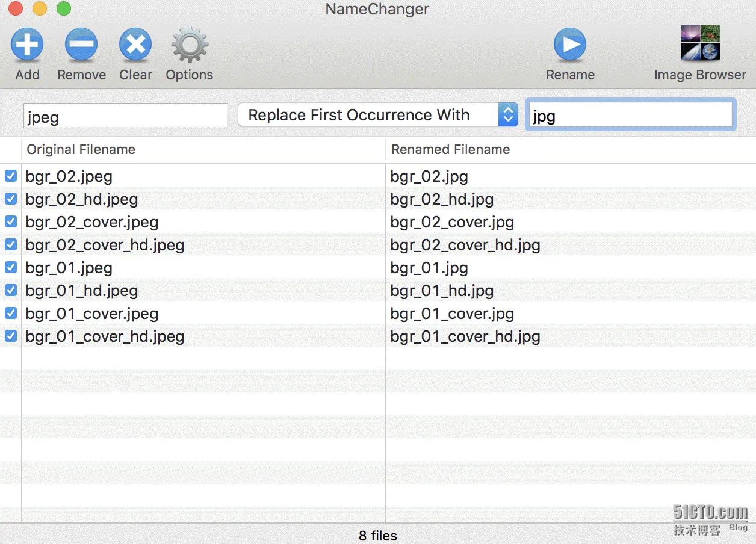This screenshot has width=756, height=544.
Task: Open the Image Browser icon
Action: click(700, 43)
